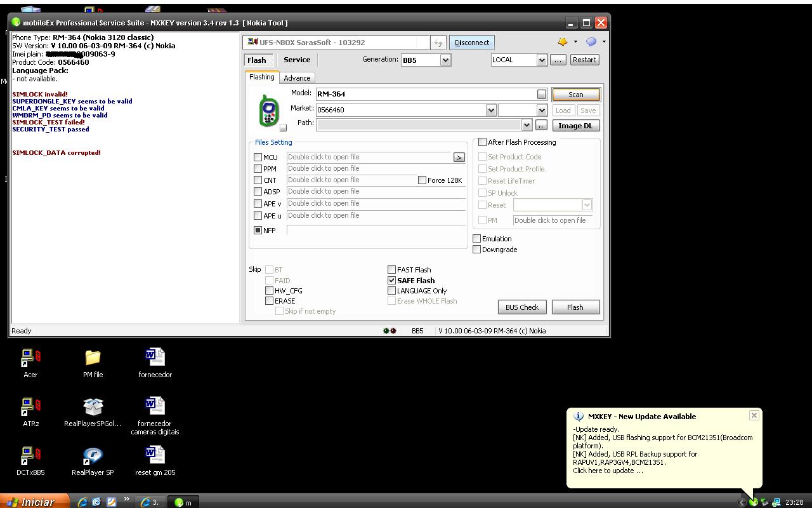Check the Downgrade checkbox
812x508 pixels.
pyautogui.click(x=476, y=250)
